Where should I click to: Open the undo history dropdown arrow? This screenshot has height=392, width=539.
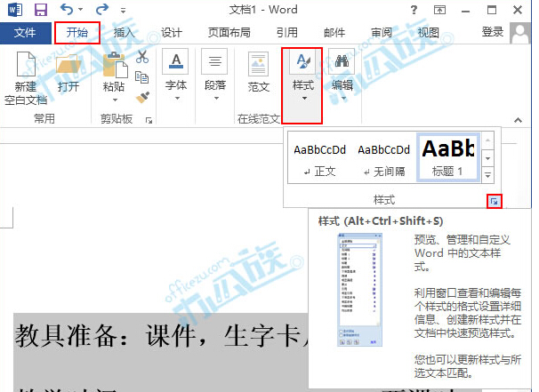[x=80, y=10]
